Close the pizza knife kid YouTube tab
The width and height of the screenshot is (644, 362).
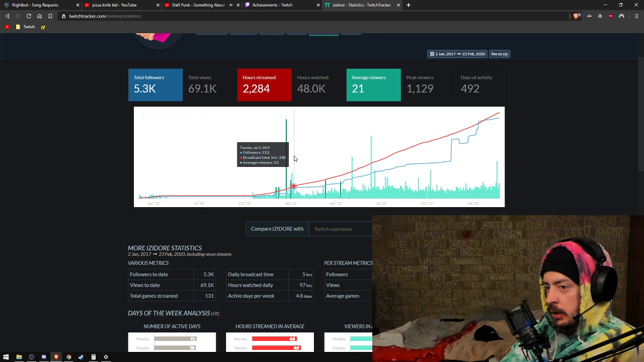(x=158, y=5)
